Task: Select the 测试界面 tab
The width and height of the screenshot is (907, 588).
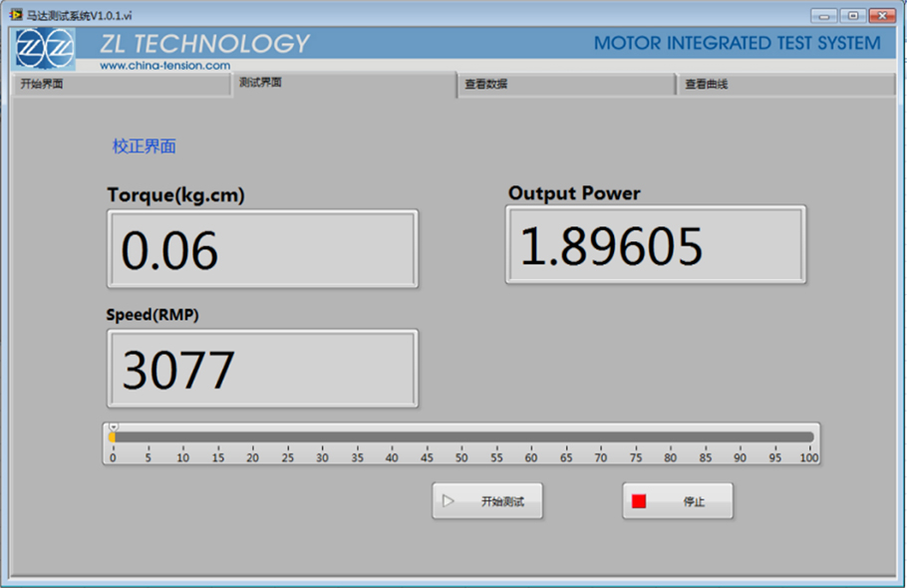Action: tap(343, 84)
